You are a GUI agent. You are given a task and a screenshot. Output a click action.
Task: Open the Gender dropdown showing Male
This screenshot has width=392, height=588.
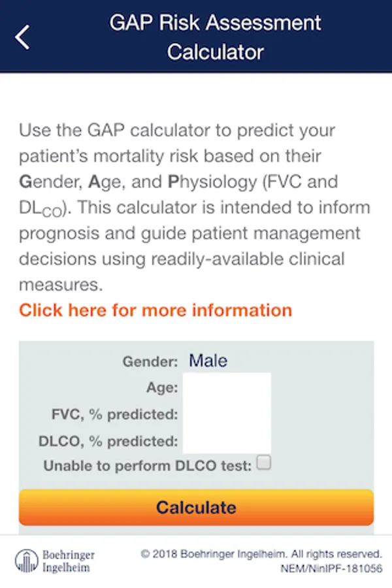click(208, 361)
